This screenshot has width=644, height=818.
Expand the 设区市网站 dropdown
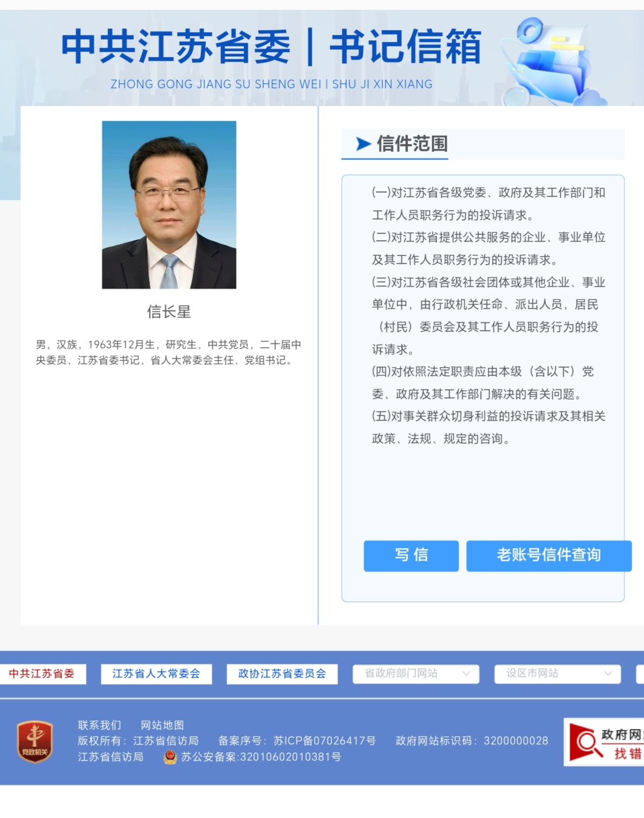pyautogui.click(x=557, y=673)
